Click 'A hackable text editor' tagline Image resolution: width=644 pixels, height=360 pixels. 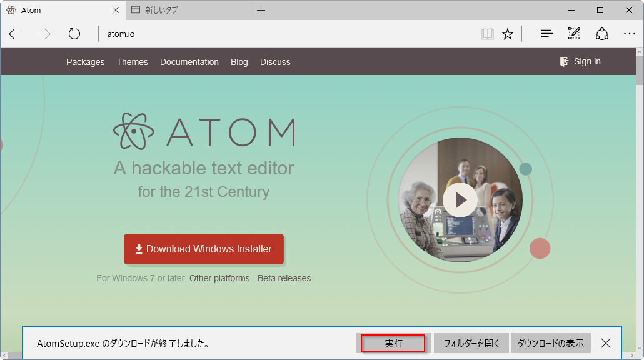(x=204, y=168)
